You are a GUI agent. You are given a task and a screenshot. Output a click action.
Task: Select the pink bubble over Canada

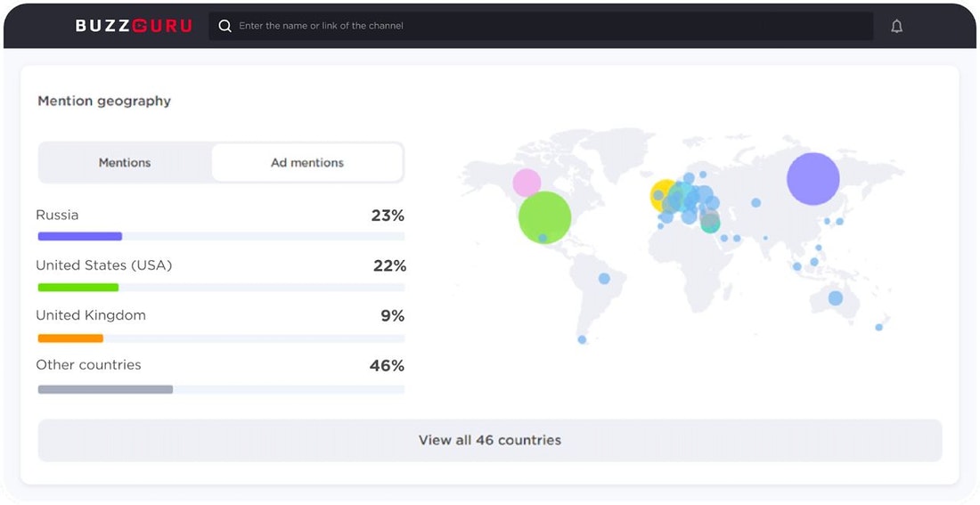(x=527, y=183)
